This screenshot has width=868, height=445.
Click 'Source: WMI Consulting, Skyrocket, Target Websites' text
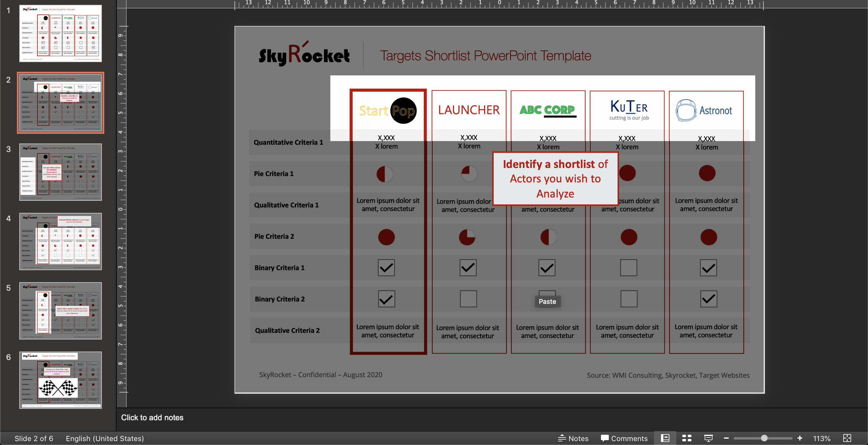(668, 375)
